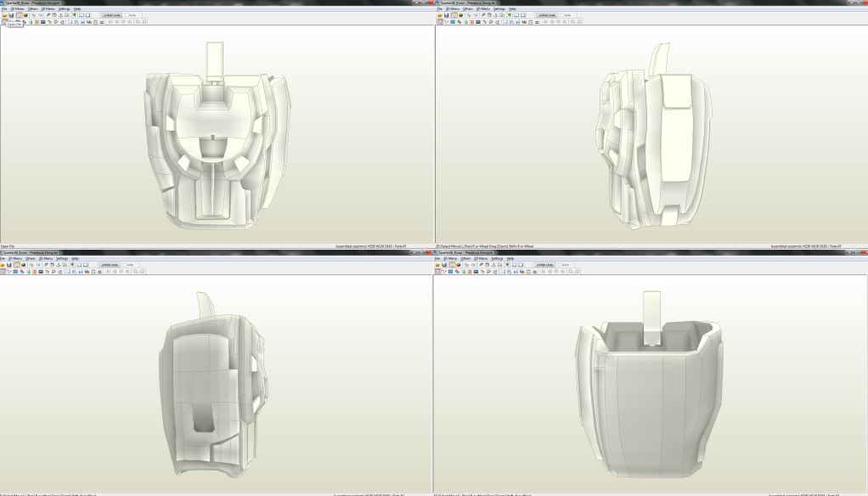Open Others menu in top-left window

click(x=32, y=8)
